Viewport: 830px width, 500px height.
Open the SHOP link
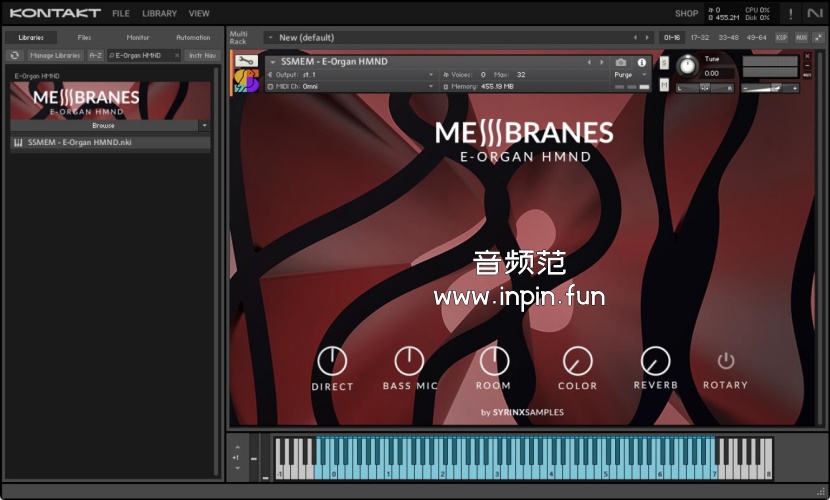[686, 13]
